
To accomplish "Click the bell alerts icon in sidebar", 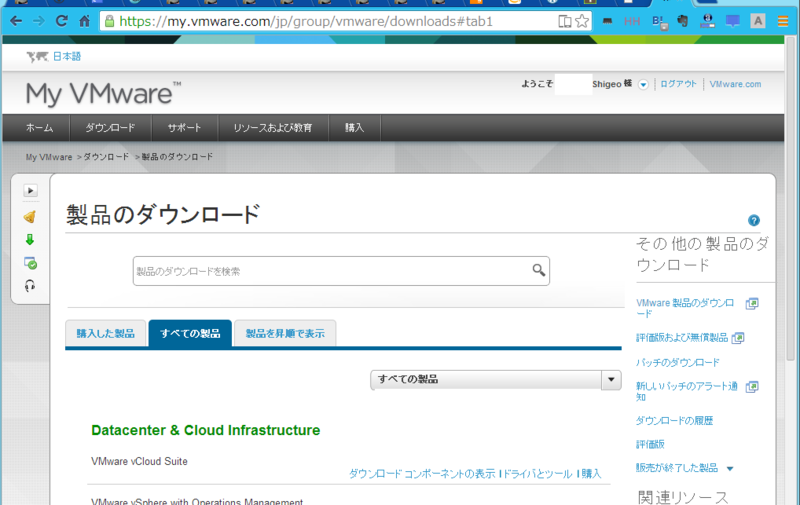I will pyautogui.click(x=30, y=217).
